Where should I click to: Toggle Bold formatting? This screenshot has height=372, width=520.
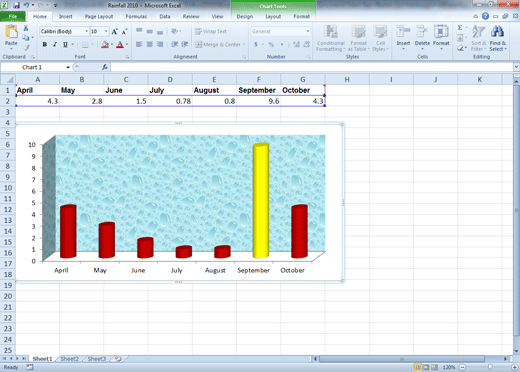coord(45,44)
